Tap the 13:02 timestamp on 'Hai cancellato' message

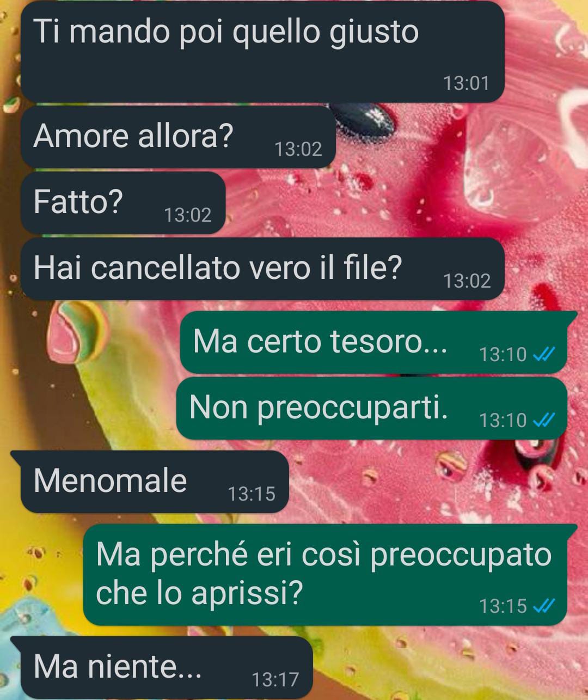467,281
